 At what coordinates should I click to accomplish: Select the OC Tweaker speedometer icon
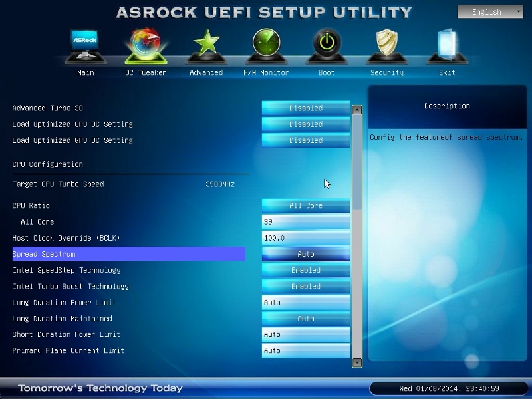point(146,47)
